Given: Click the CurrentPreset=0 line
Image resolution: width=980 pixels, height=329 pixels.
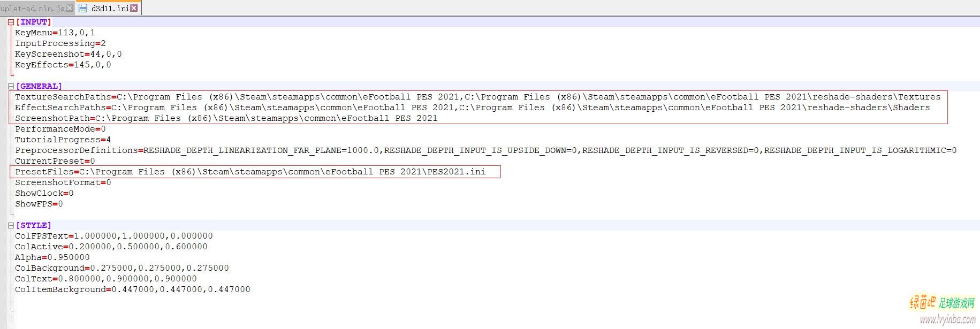Looking at the screenshot, I should 55,161.
